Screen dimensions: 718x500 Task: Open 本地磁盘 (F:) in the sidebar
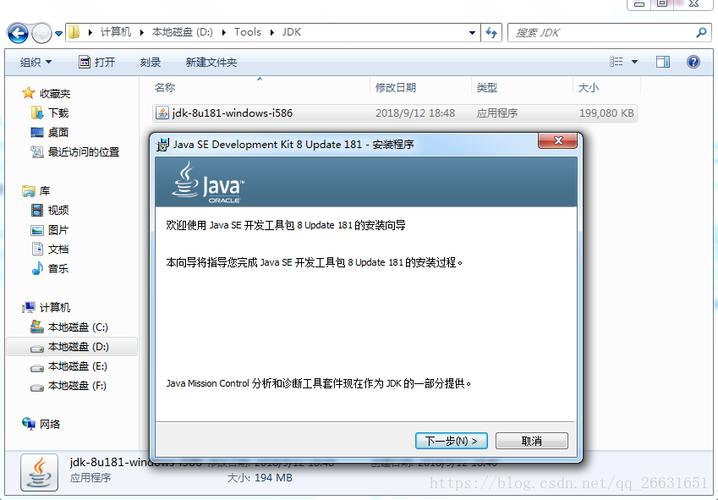coord(68,386)
